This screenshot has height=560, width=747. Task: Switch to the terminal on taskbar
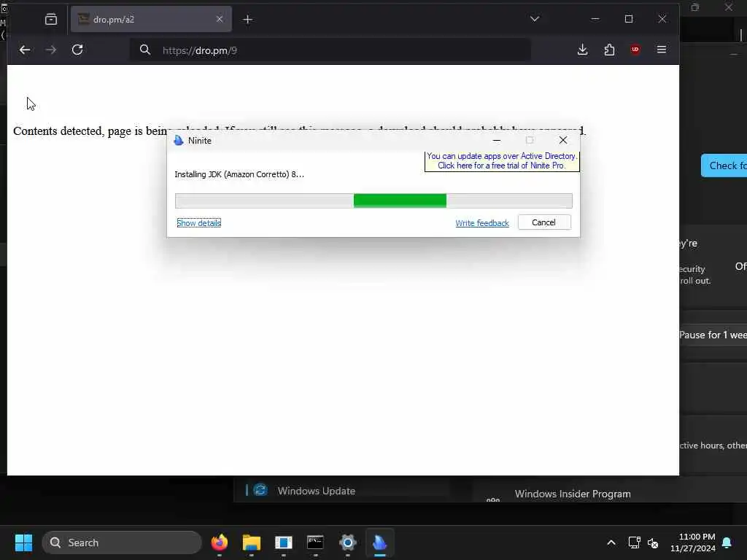pos(315,542)
